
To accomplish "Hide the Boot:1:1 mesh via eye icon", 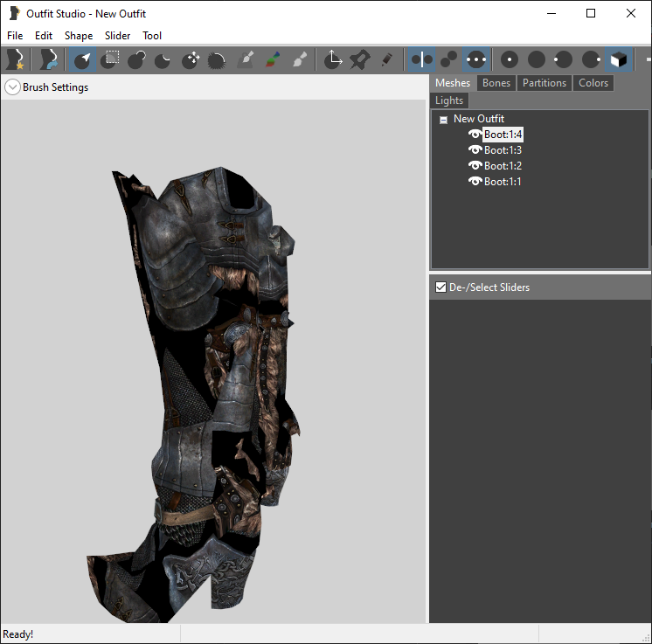I will pyautogui.click(x=475, y=181).
